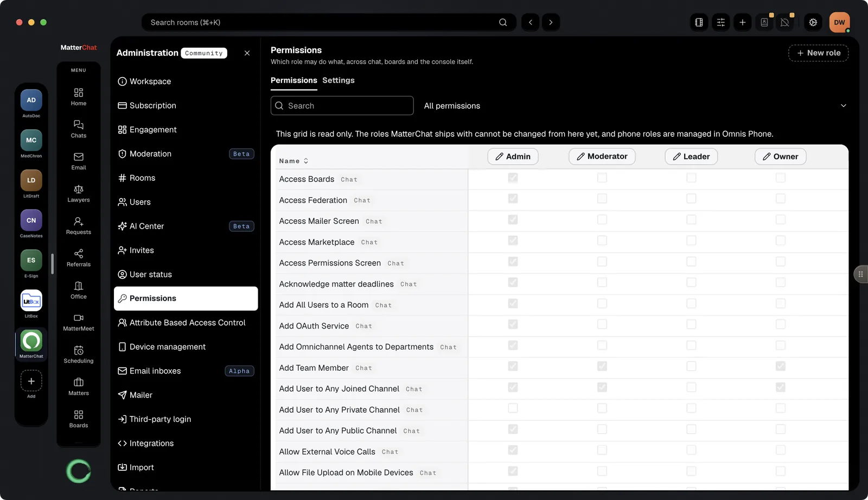Close the Administration panel
Screen dimensions: 868x500
click(247, 53)
